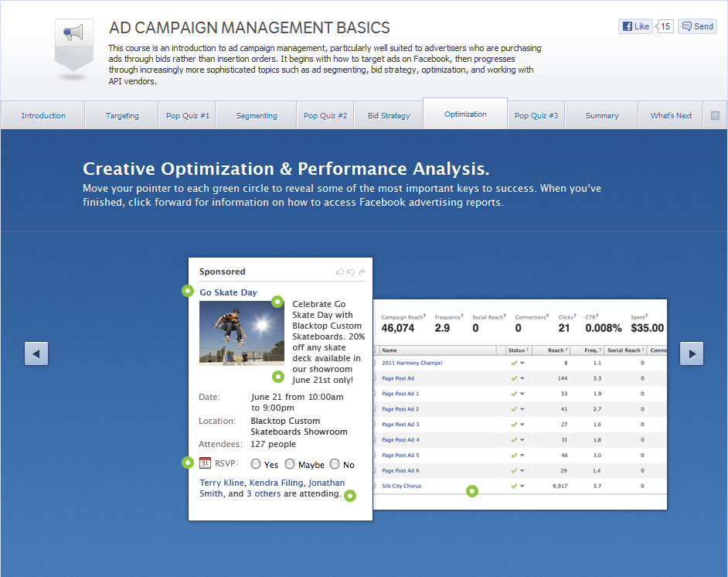
Task: Click green circle after 'are attending' text
Action: tap(350, 496)
